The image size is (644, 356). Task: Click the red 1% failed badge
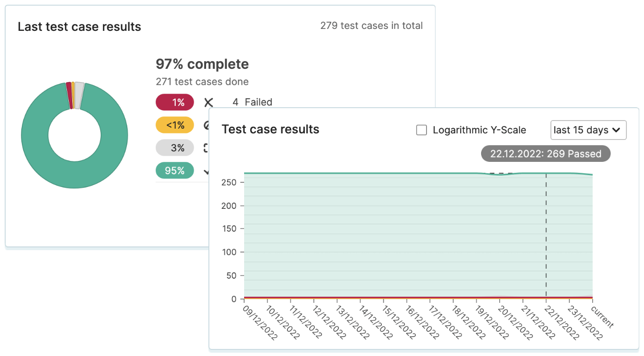175,102
